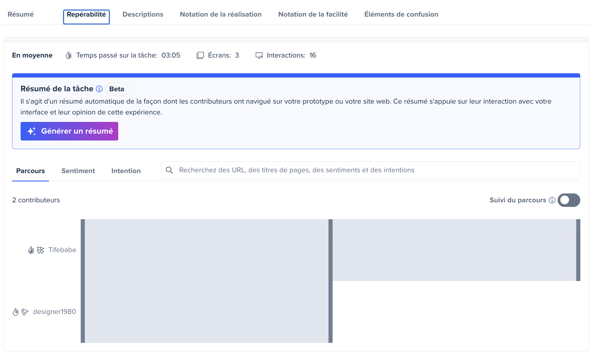The image size is (596, 364).
Task: Click Tifebabe's first journey segment bar
Action: pos(206,249)
